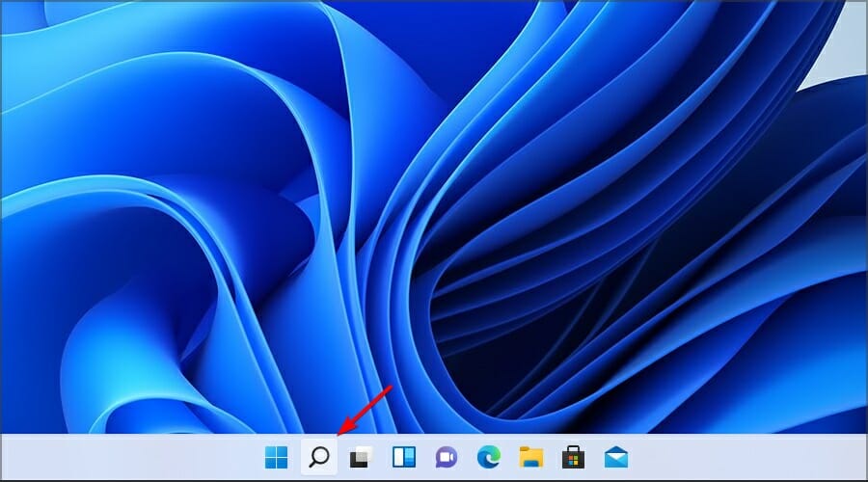Image resolution: width=868 pixels, height=482 pixels.
Task: Click the shopping bag icon on taskbar
Action: click(573, 457)
